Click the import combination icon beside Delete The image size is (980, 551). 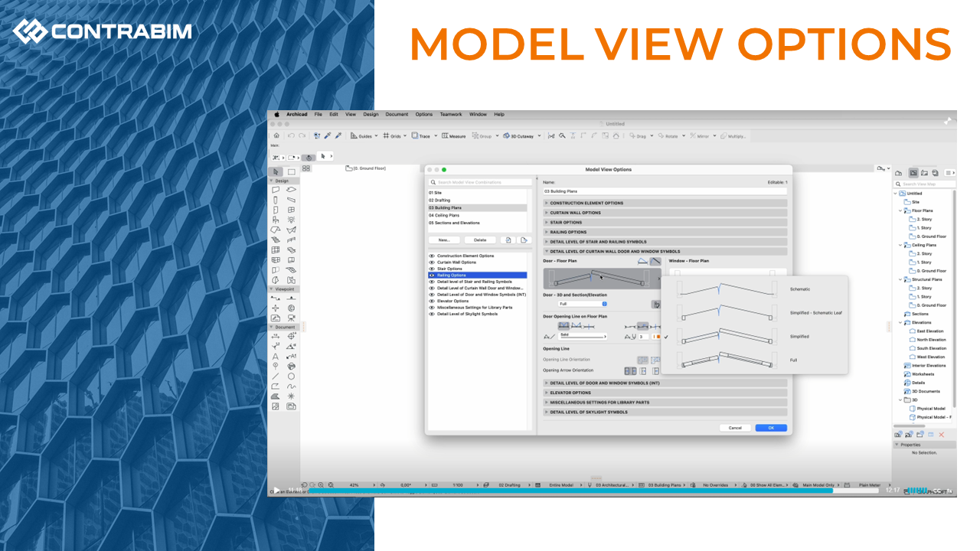[x=508, y=240]
